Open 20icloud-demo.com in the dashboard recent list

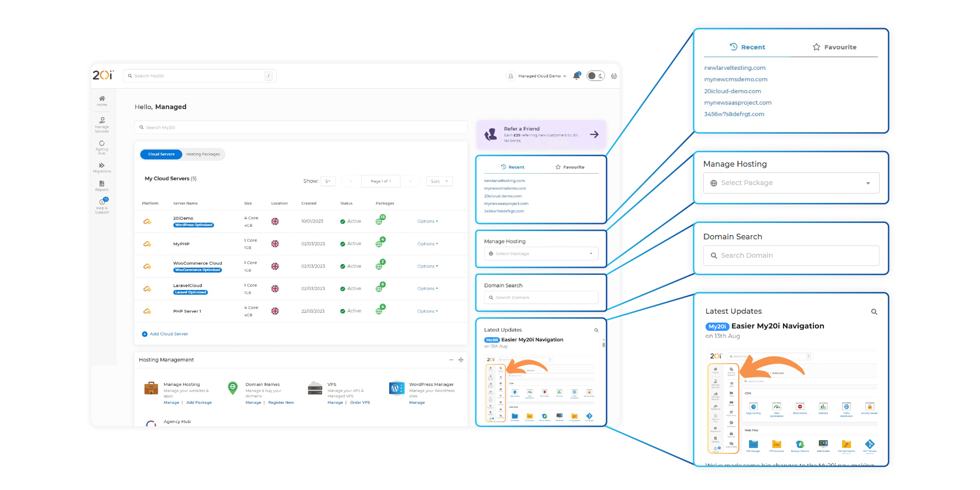click(503, 196)
